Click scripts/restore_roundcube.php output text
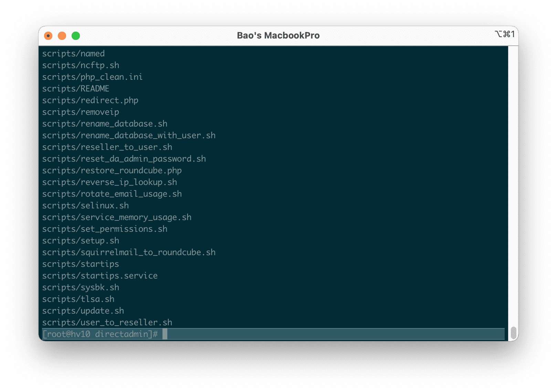This screenshot has width=557, height=392. [x=112, y=170]
